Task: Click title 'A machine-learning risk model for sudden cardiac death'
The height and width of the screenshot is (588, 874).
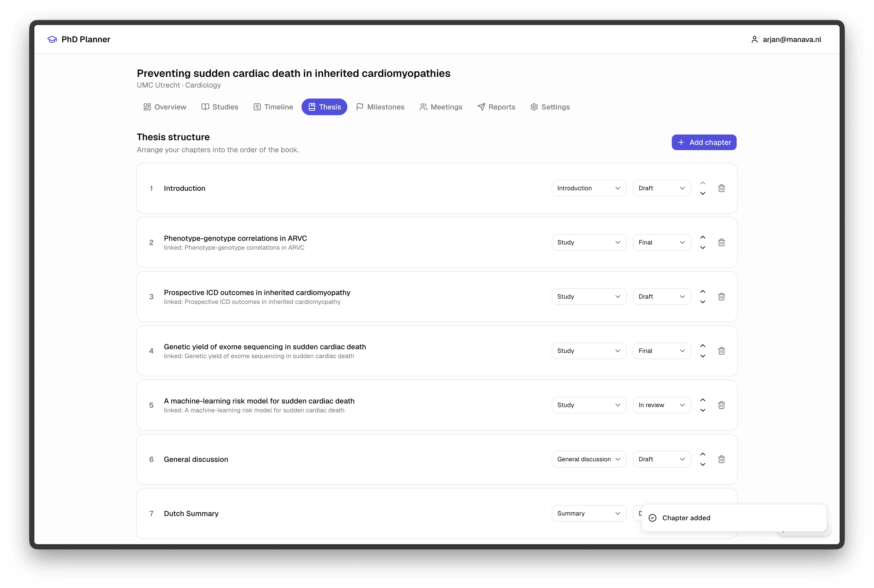Action: click(259, 401)
